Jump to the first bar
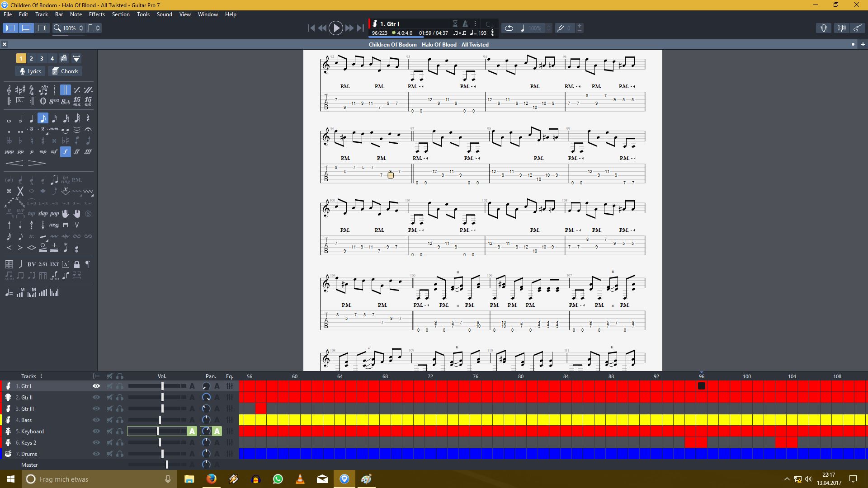The width and height of the screenshot is (868, 488). 311,28
